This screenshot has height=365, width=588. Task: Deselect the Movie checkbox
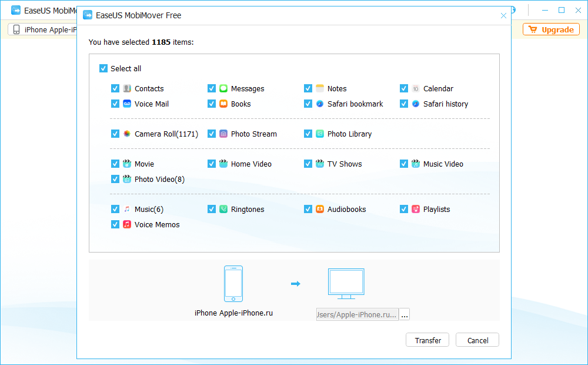pyautogui.click(x=115, y=164)
